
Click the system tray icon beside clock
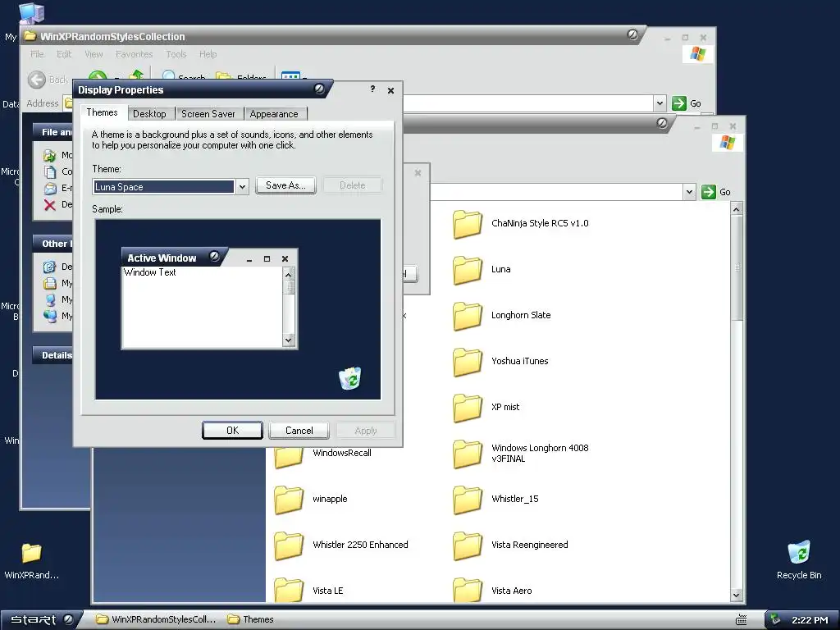(775, 620)
